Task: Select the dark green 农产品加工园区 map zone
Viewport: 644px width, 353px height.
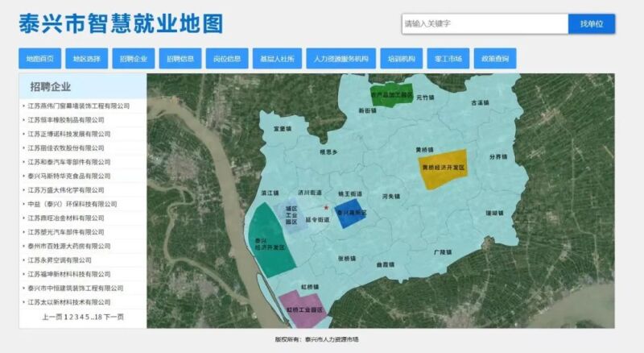Action: [390, 93]
